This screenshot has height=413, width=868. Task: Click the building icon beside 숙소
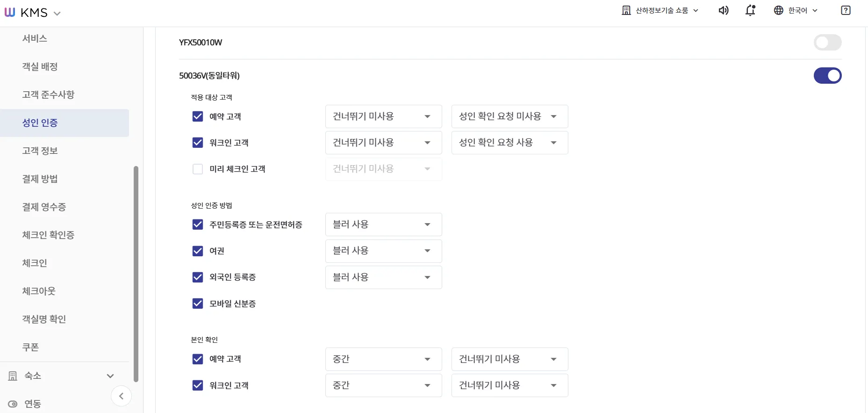[13, 376]
